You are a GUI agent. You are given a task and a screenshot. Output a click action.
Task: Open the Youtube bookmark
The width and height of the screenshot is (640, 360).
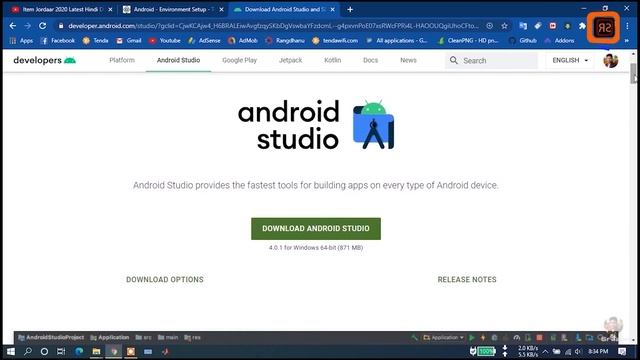coord(164,40)
